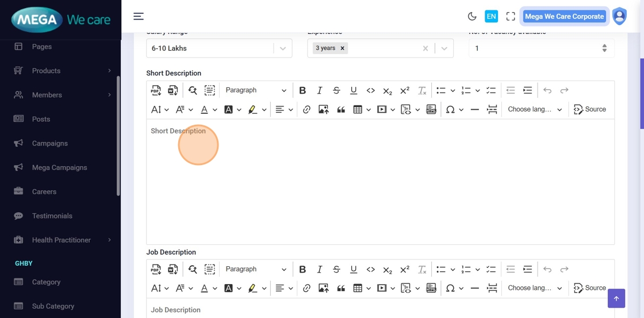Insert link using Short Description toolbar link icon
Image resolution: width=644 pixels, height=318 pixels.
point(306,109)
